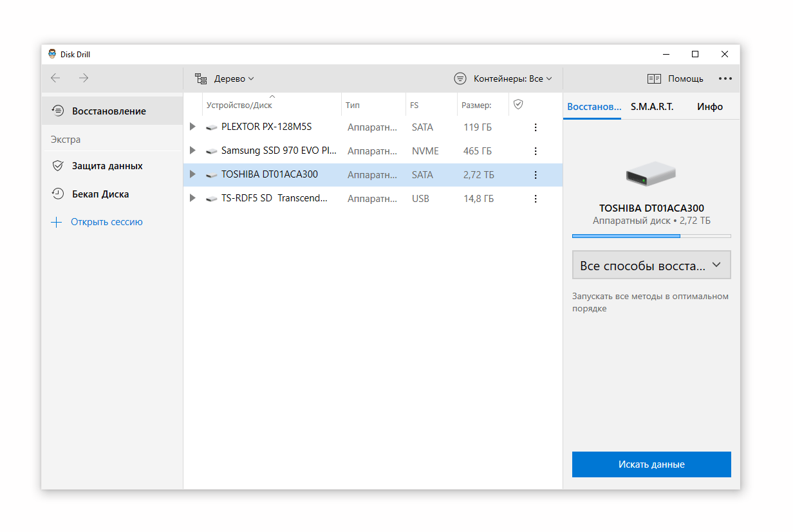Switch to the S.M.A.R.T. tab

click(x=651, y=107)
